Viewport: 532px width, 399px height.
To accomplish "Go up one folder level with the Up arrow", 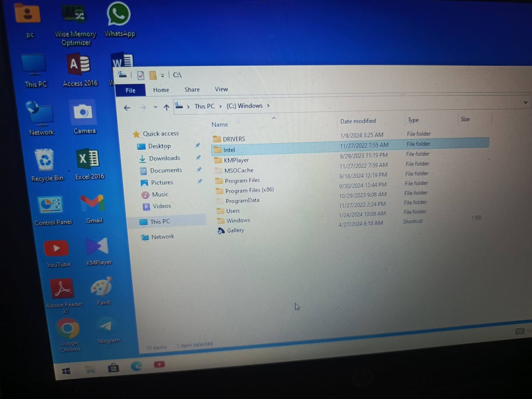I will [x=166, y=107].
